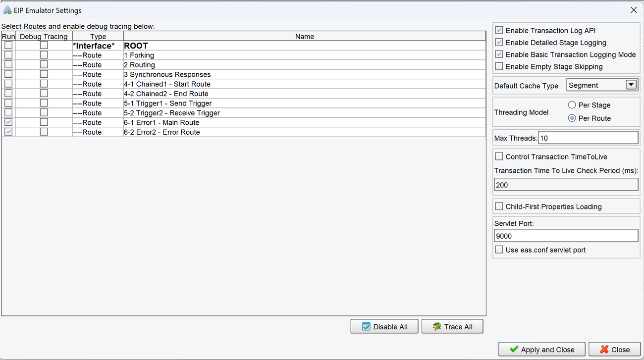Enable Run for 5-1 Trigger1 Send Trigger
Screen dimensions: 644x360
click(x=8, y=103)
